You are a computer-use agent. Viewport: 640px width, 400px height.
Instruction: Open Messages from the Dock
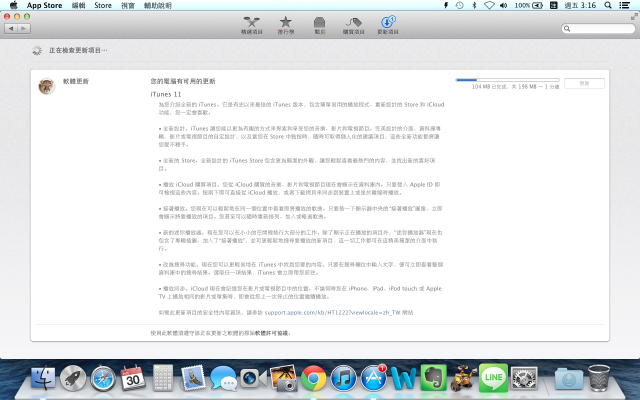click(x=223, y=378)
